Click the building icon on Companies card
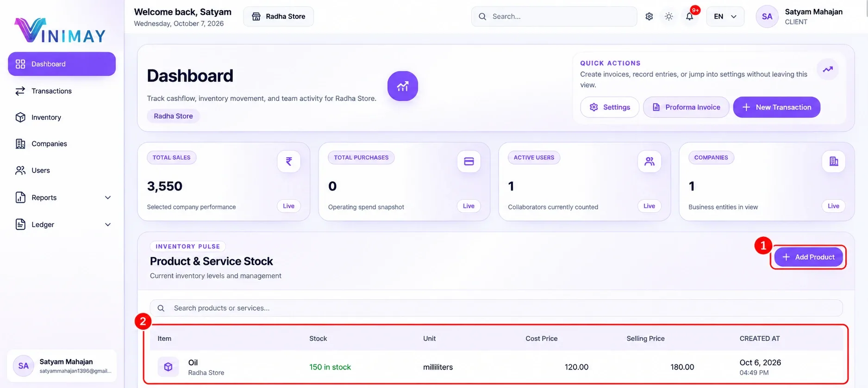Image resolution: width=868 pixels, height=388 pixels. pos(834,161)
